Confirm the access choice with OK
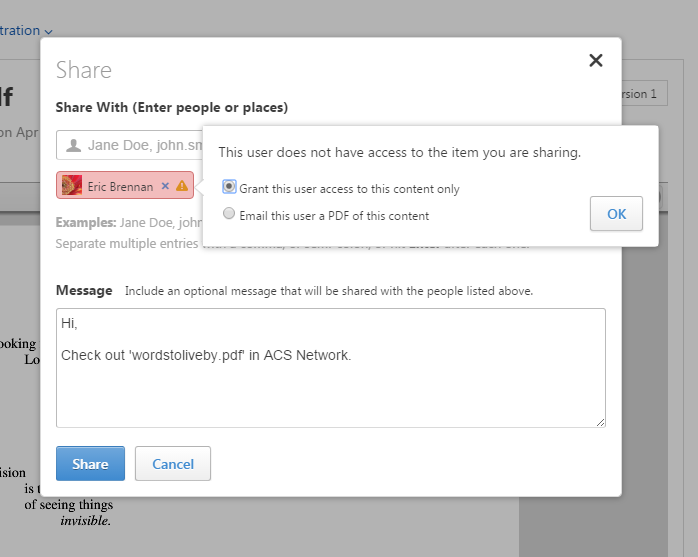Screen dimensions: 698x557 point(616,214)
